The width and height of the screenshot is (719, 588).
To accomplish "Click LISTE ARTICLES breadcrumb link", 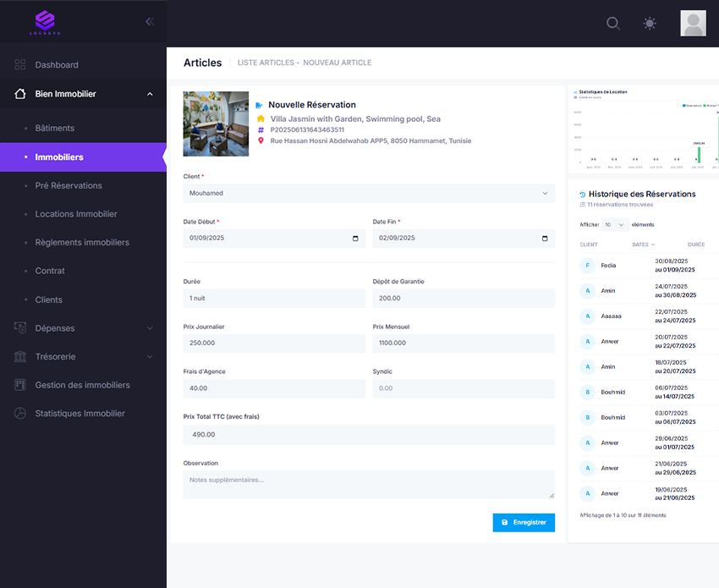I will click(266, 63).
